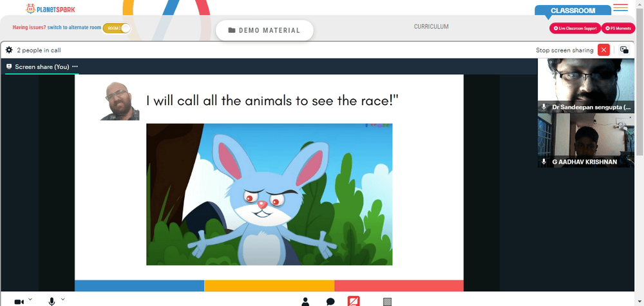
Task: Expand microphone options chevron
Action: pos(63,299)
